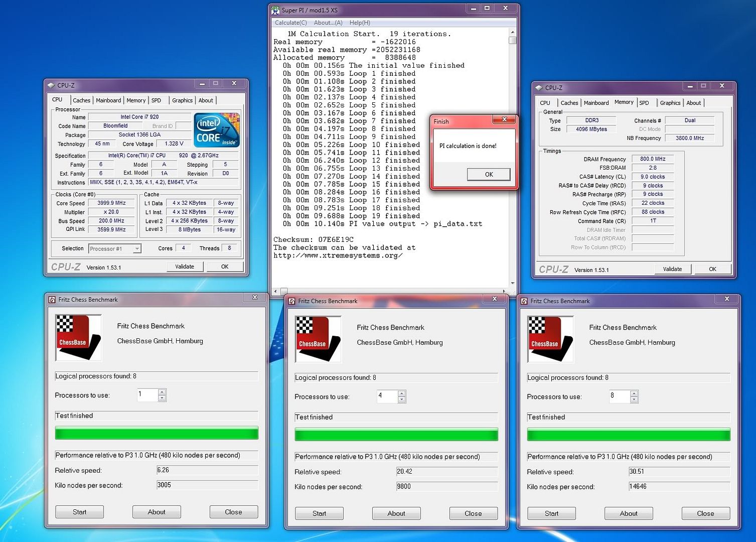This screenshot has height=542, width=756.
Task: Click the Super PI horizontal scrollbar left arrow
Action: pyautogui.click(x=275, y=291)
